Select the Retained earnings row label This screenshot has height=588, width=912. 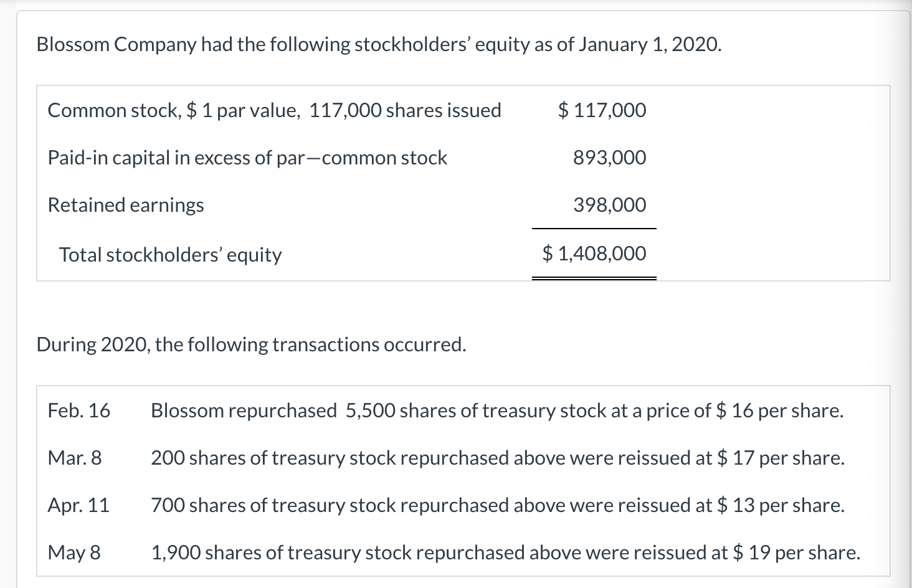coord(126,205)
